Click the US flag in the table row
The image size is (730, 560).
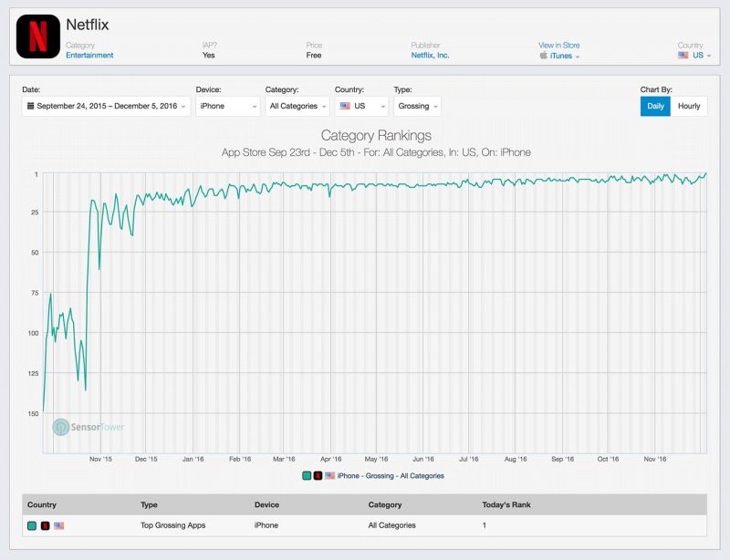(x=58, y=525)
